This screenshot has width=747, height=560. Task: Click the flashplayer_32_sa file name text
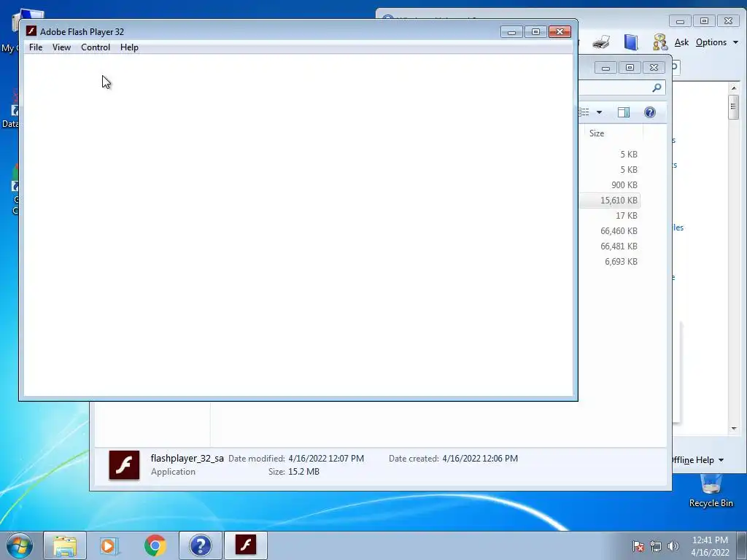pyautogui.click(x=187, y=458)
